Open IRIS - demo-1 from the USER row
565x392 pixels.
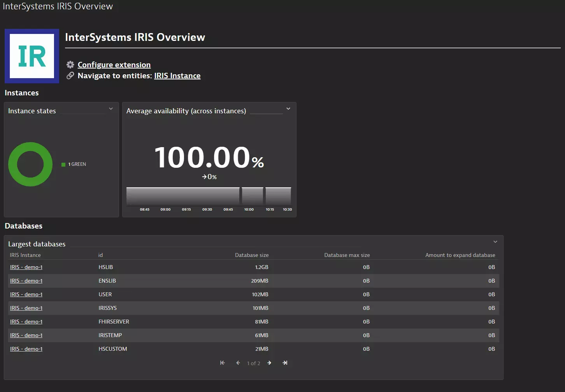(x=26, y=294)
